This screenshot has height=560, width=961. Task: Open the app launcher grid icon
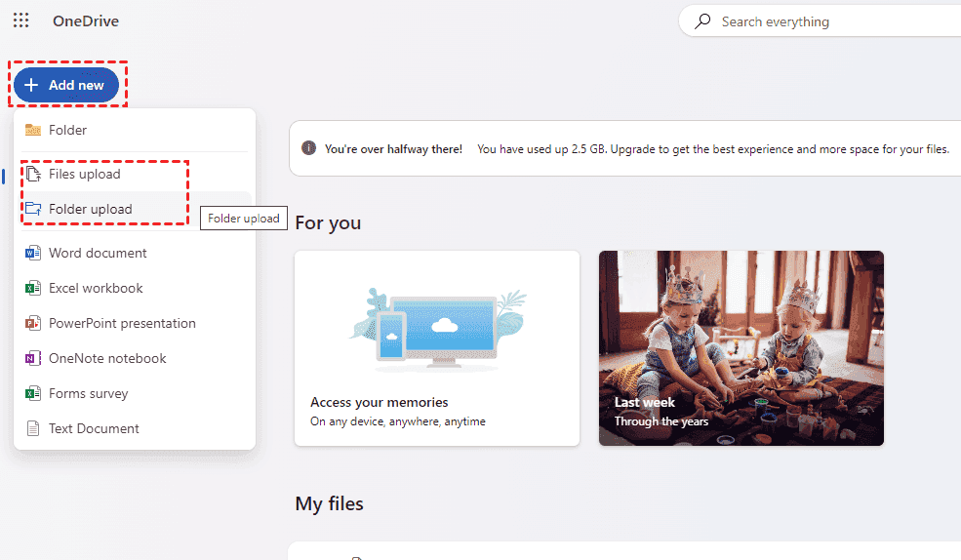click(x=20, y=20)
